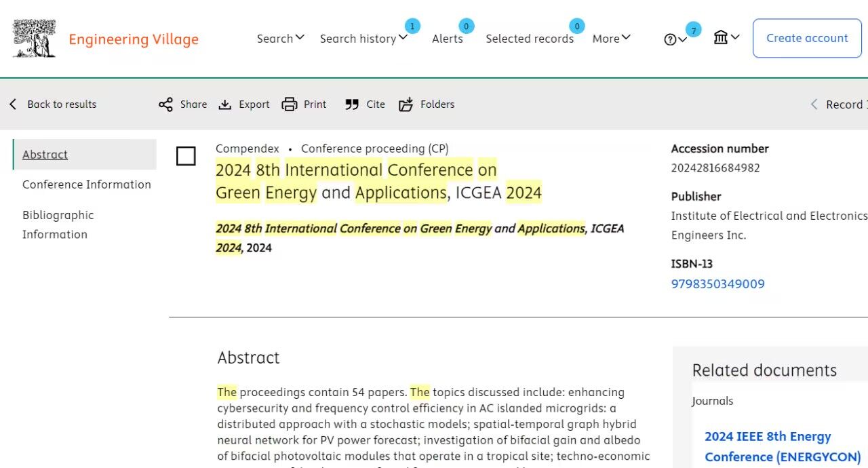868x468 pixels.
Task: Expand the Search history dropdown
Action: pyautogui.click(x=363, y=39)
